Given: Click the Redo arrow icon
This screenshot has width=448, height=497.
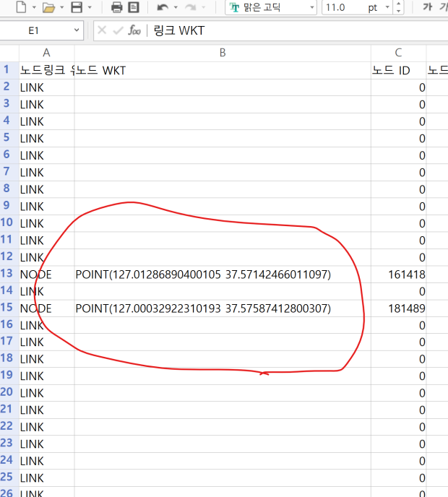Looking at the screenshot, I should click(191, 8).
